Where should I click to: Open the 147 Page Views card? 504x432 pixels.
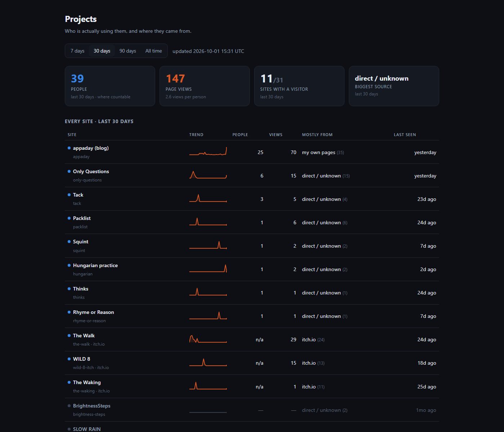coord(204,86)
